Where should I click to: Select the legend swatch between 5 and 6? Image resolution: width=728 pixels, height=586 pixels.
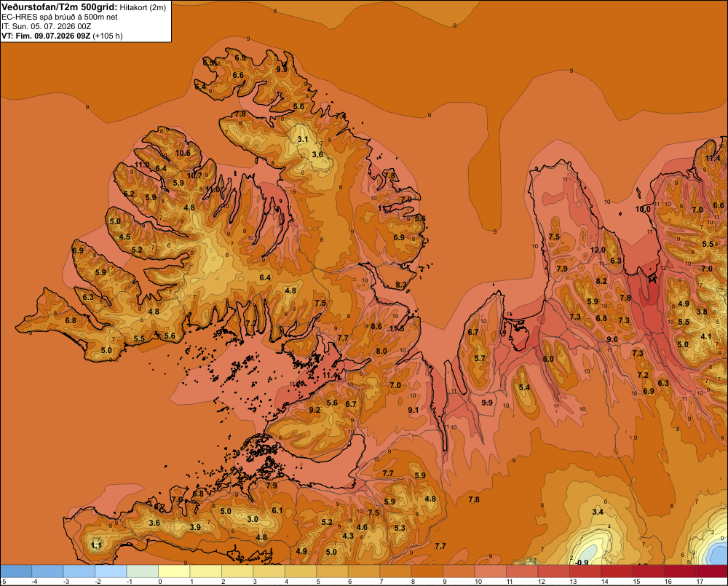(333, 571)
